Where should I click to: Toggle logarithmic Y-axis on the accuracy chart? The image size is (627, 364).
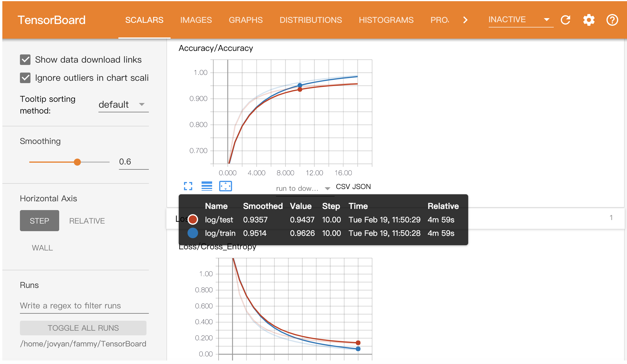click(x=207, y=186)
